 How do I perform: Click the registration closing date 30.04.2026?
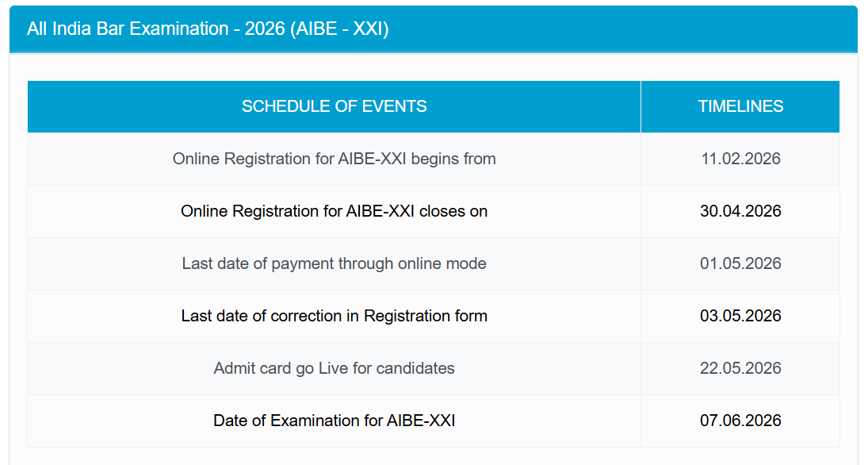click(740, 211)
